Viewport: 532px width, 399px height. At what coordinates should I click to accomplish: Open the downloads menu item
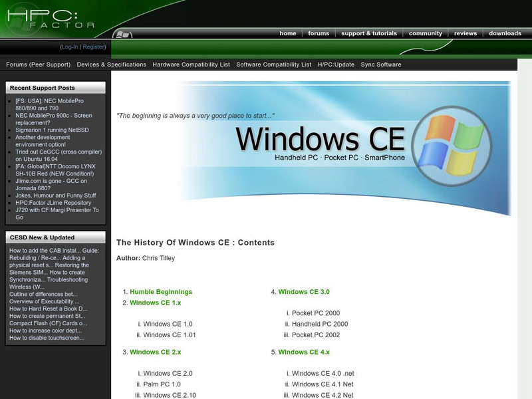coord(505,33)
